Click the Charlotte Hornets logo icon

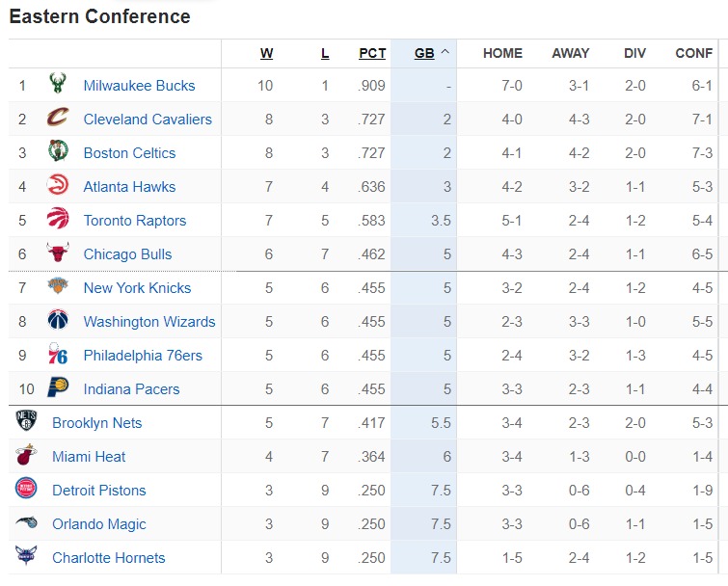(x=26, y=555)
